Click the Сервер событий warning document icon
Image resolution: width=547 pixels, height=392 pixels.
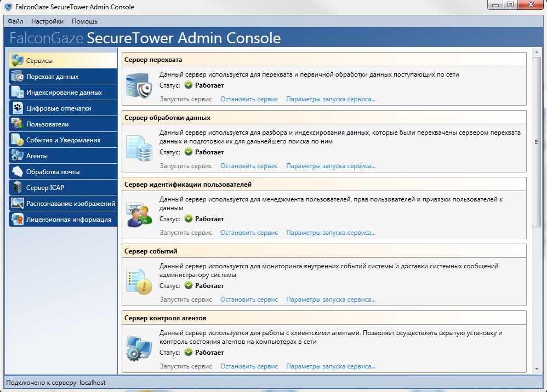click(x=139, y=282)
